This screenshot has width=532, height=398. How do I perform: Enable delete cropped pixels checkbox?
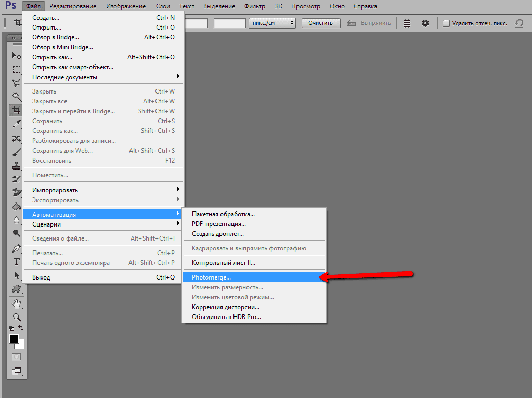[x=446, y=23]
